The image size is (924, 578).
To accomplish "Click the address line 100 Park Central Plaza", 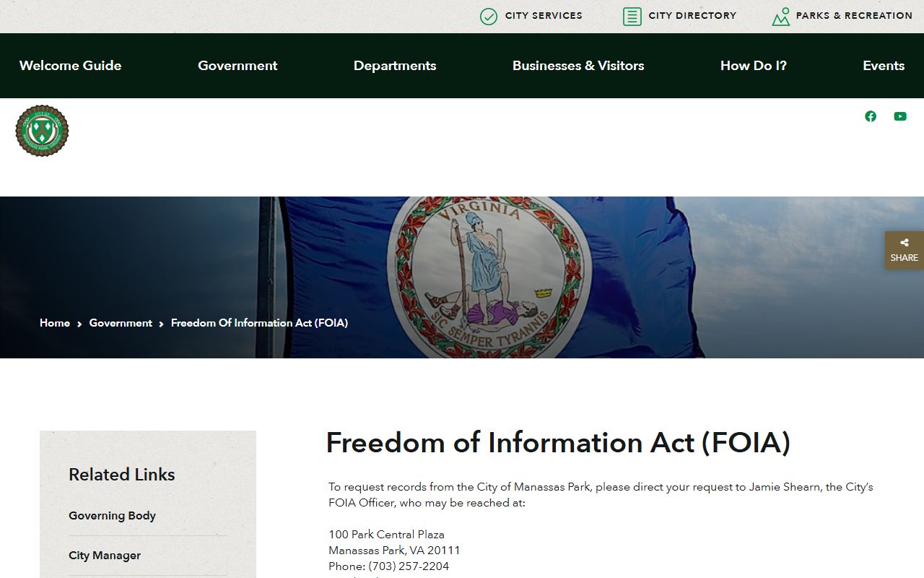I will point(386,535).
